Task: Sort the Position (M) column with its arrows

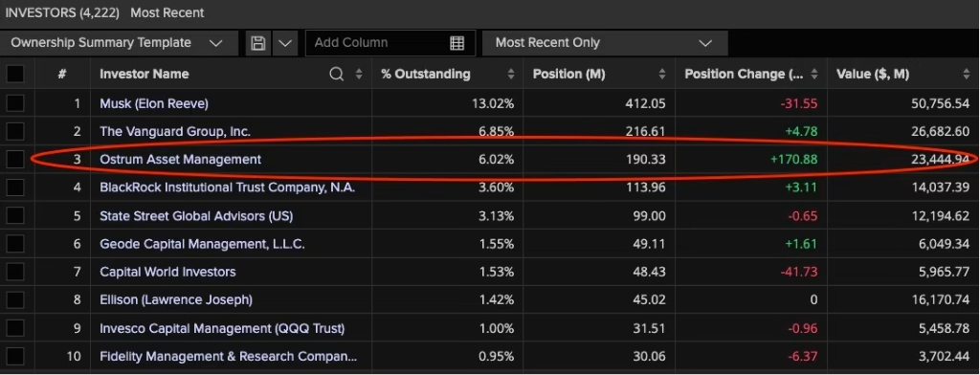Action: (662, 75)
